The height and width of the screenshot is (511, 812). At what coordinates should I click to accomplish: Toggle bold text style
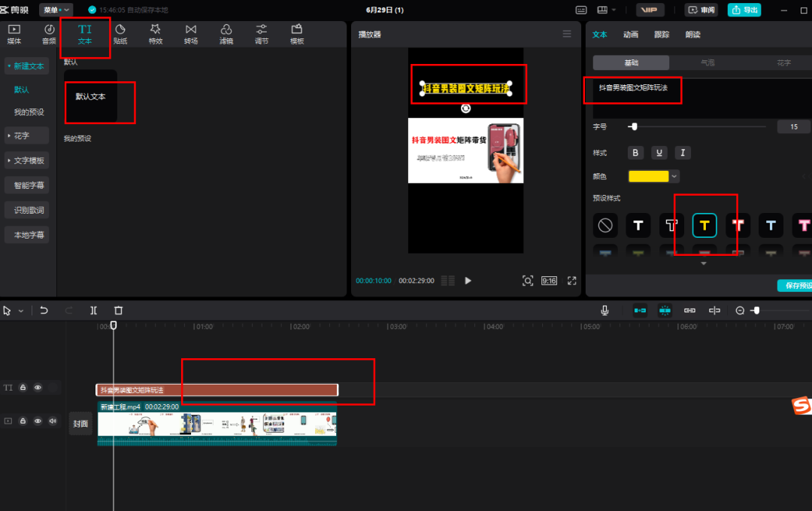pos(636,153)
